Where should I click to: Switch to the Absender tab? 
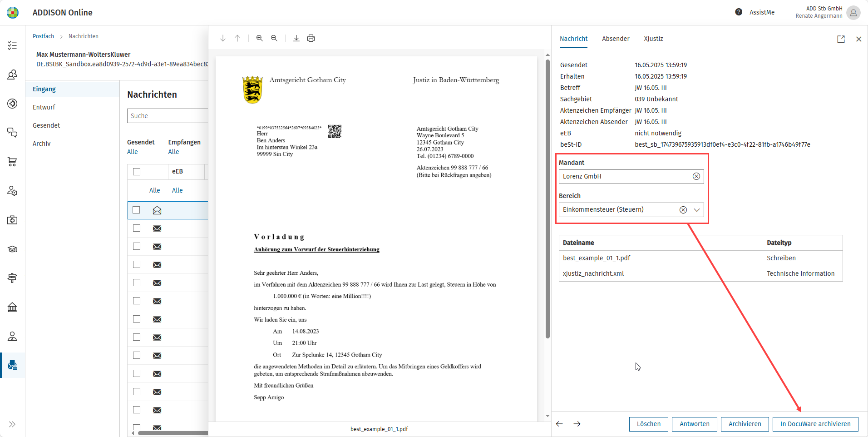[616, 39]
